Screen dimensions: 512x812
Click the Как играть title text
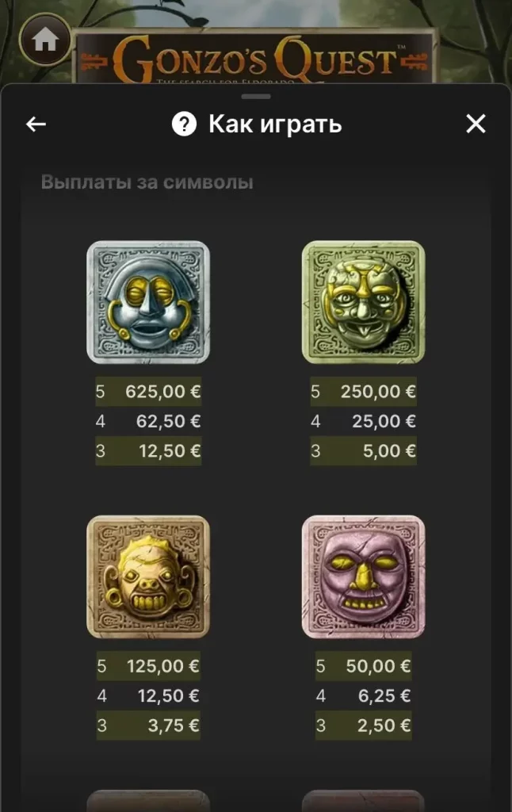click(275, 124)
